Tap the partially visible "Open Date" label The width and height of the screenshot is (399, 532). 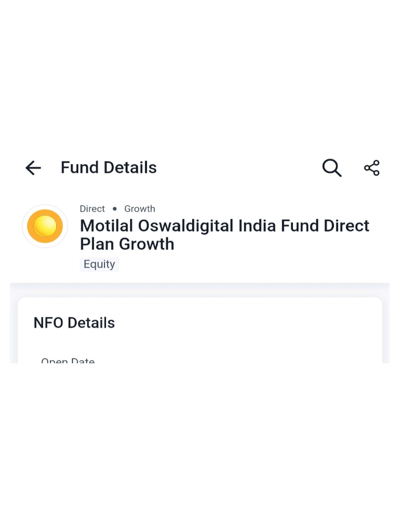tap(68, 360)
